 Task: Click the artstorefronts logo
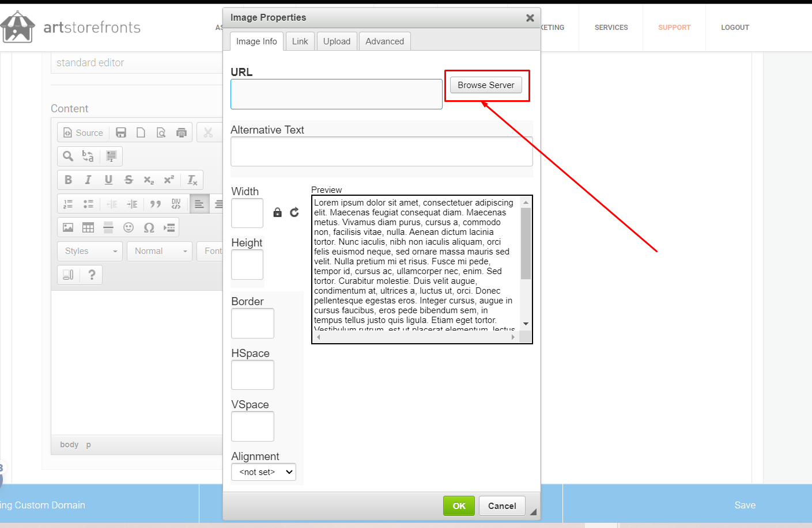71,27
